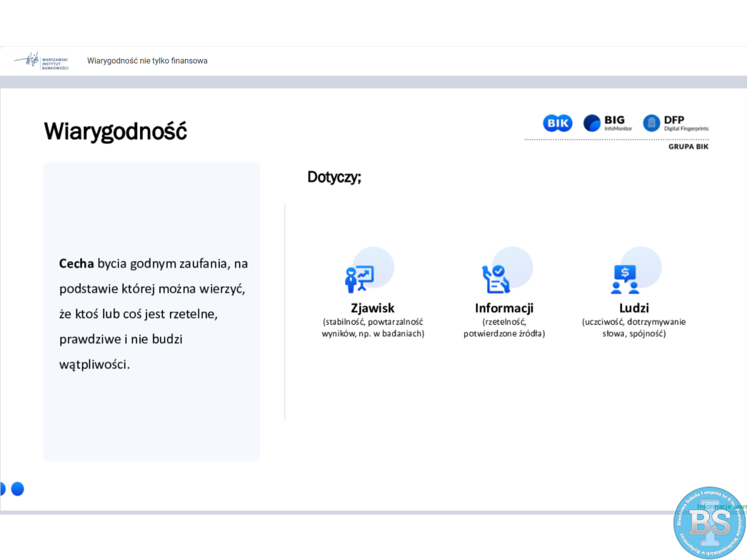Click the DFP Digital Fingerprints logo
The image size is (747, 560).
point(675,123)
